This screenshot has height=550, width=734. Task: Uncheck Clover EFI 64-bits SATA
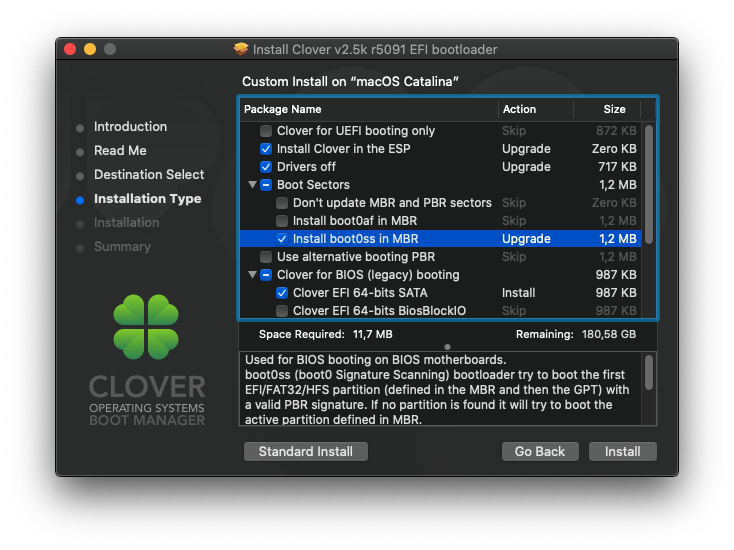point(282,293)
